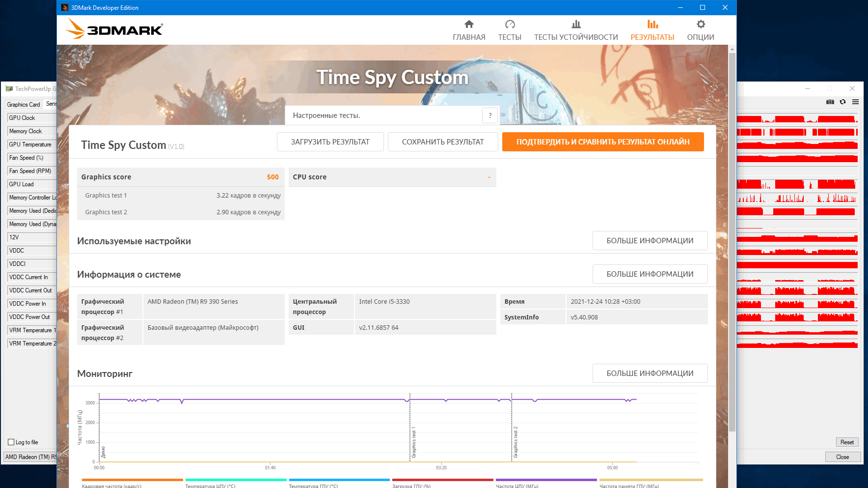Screen dimensions: 868x488
Task: Click GPU-Z refresh icon
Action: pyautogui.click(x=843, y=102)
